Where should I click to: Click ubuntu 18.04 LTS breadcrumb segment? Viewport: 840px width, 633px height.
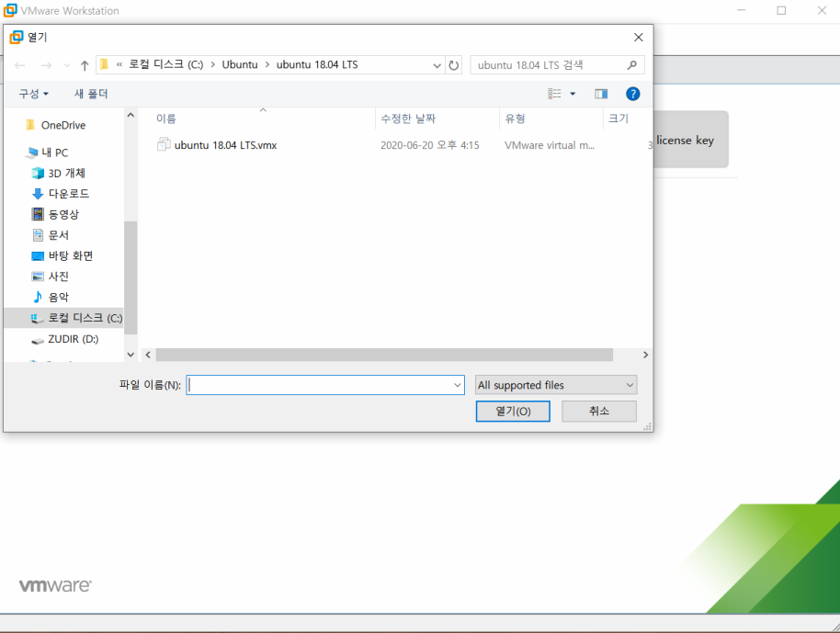[317, 65]
